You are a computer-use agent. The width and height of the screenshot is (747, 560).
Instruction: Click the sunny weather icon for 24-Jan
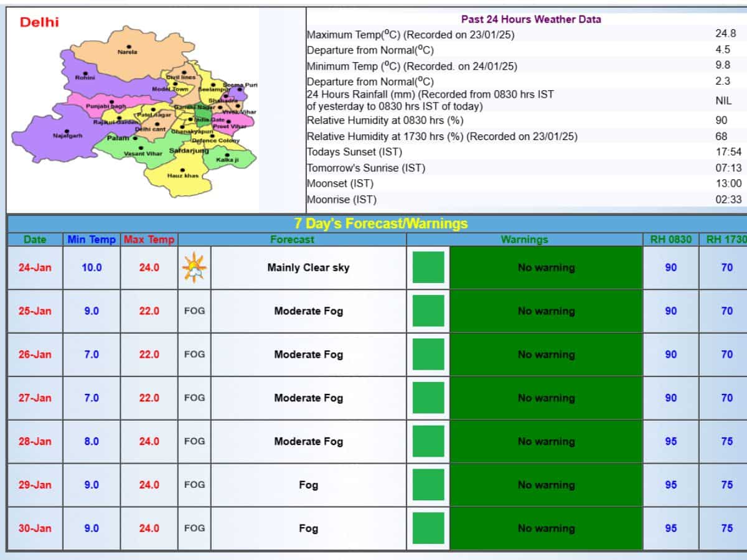coord(194,268)
